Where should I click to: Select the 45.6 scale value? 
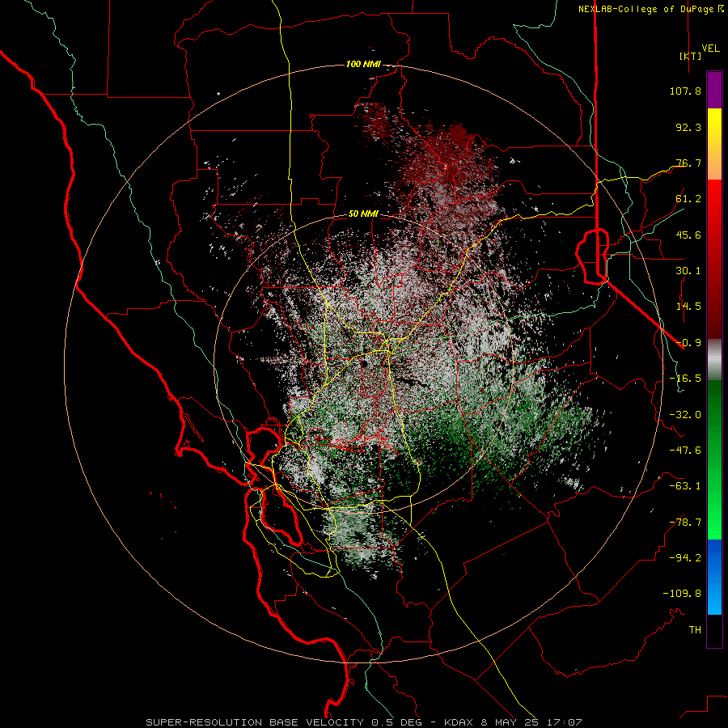688,235
